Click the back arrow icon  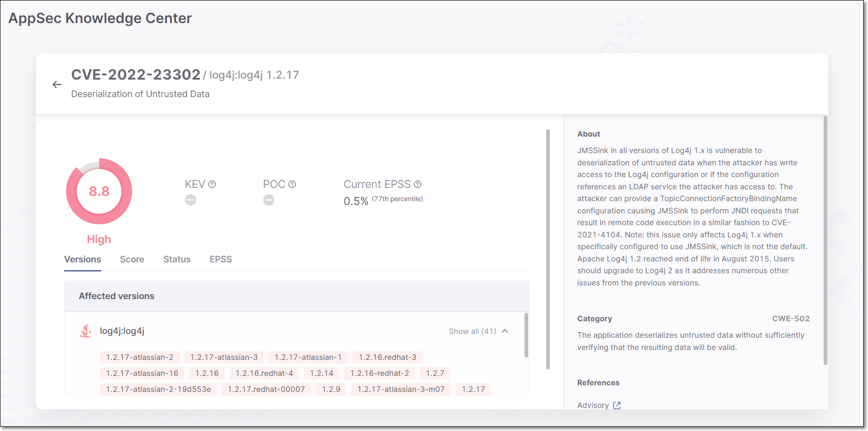[57, 85]
